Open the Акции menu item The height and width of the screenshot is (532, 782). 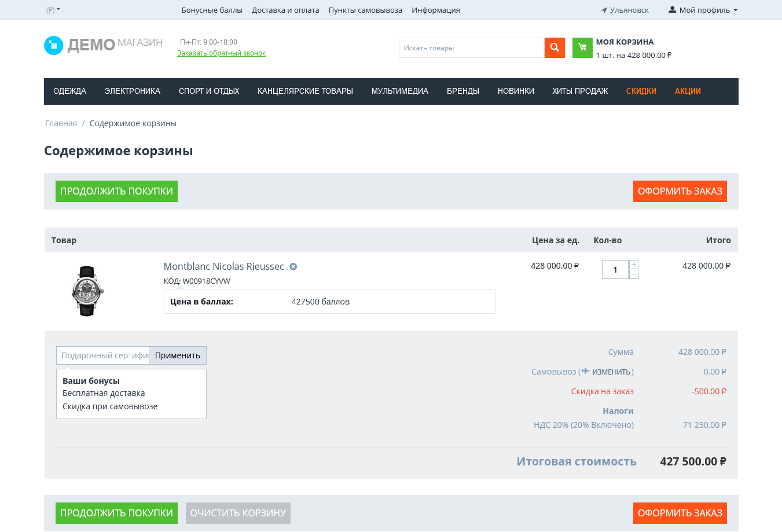tap(688, 91)
